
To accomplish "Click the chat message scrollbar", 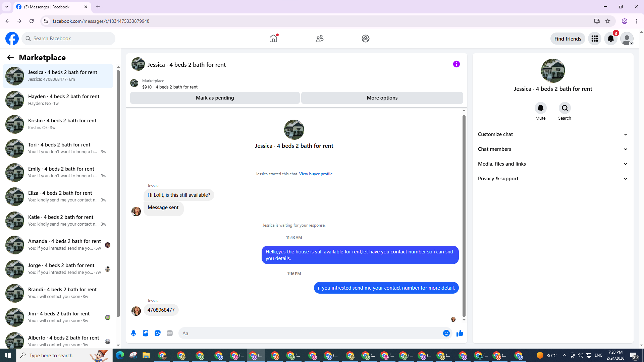I will 464,215.
